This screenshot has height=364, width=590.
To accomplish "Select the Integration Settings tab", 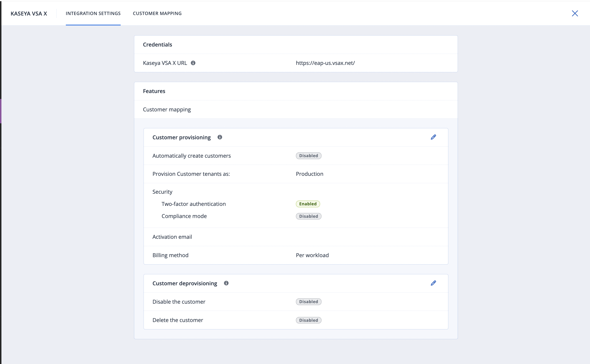I will [93, 14].
